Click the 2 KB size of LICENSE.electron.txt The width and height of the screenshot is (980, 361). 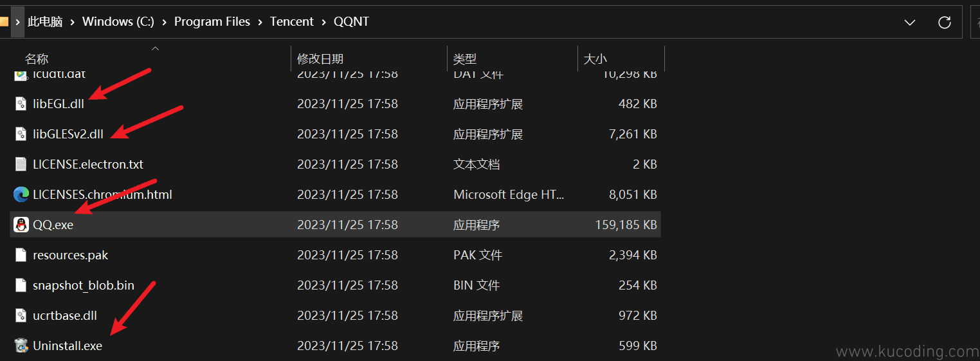[x=645, y=164]
